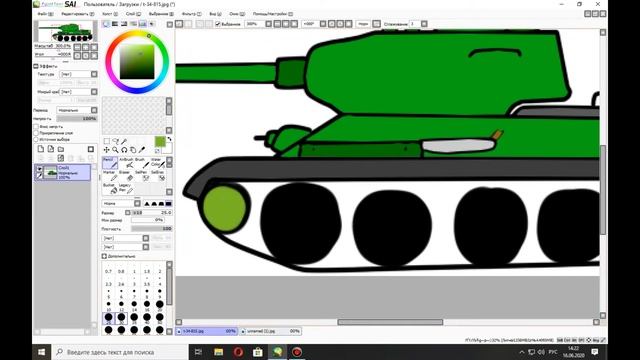Toggle the RGB slider panel
This screenshot has height=360, width=640.
(x=115, y=24)
